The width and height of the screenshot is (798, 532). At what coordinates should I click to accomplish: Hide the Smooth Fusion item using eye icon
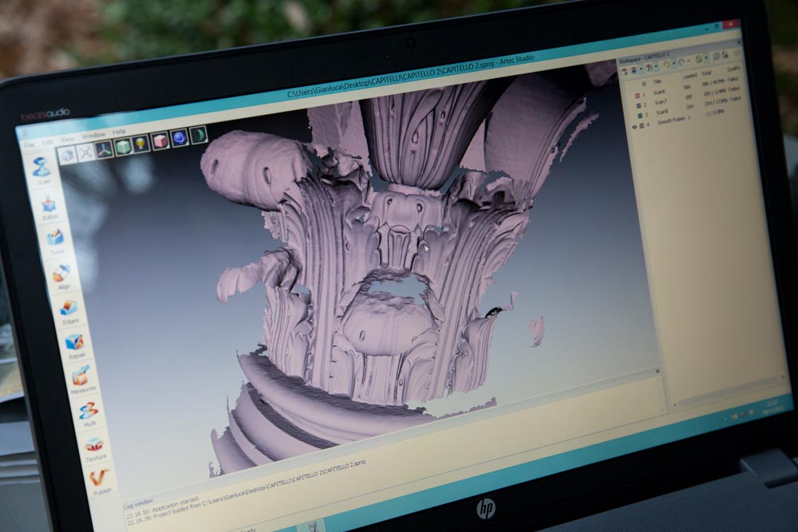[x=636, y=126]
